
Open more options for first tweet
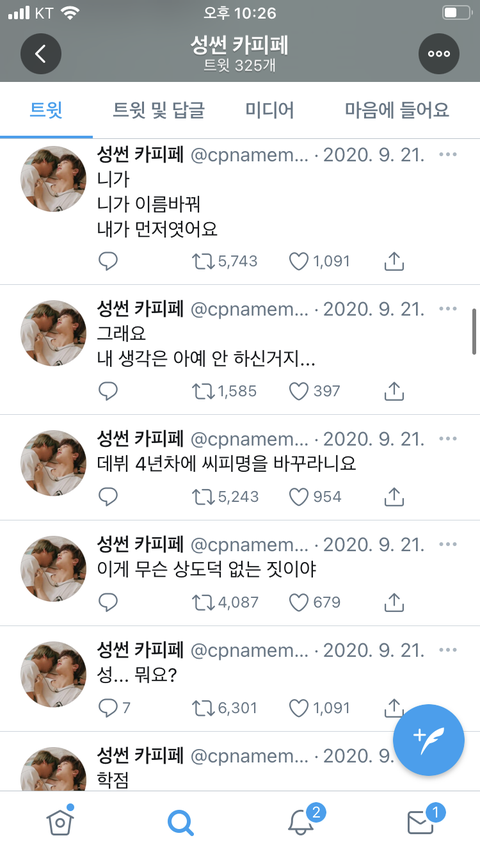pos(448,155)
